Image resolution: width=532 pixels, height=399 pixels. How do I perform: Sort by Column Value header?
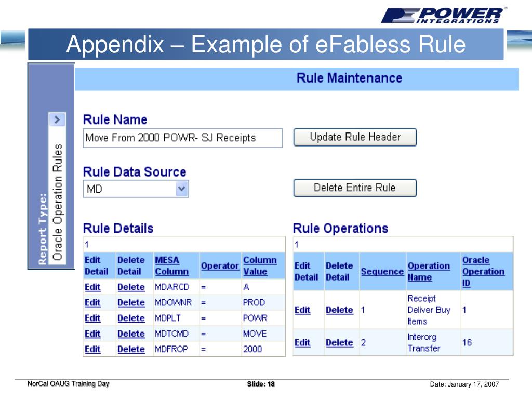pyautogui.click(x=260, y=265)
